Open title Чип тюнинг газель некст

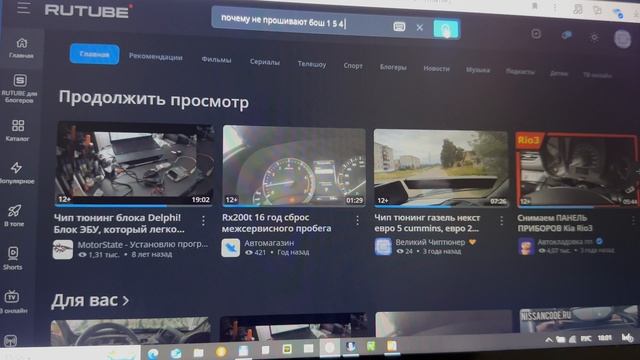tap(427, 223)
